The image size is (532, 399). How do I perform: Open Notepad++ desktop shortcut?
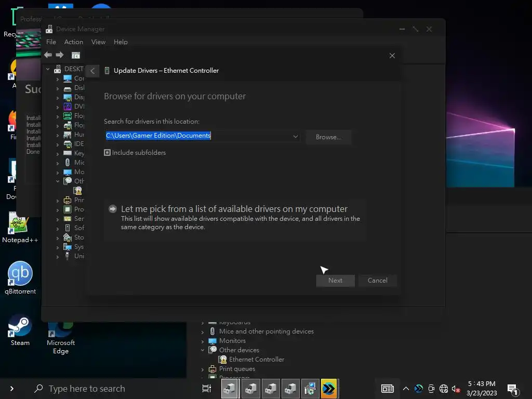click(20, 228)
